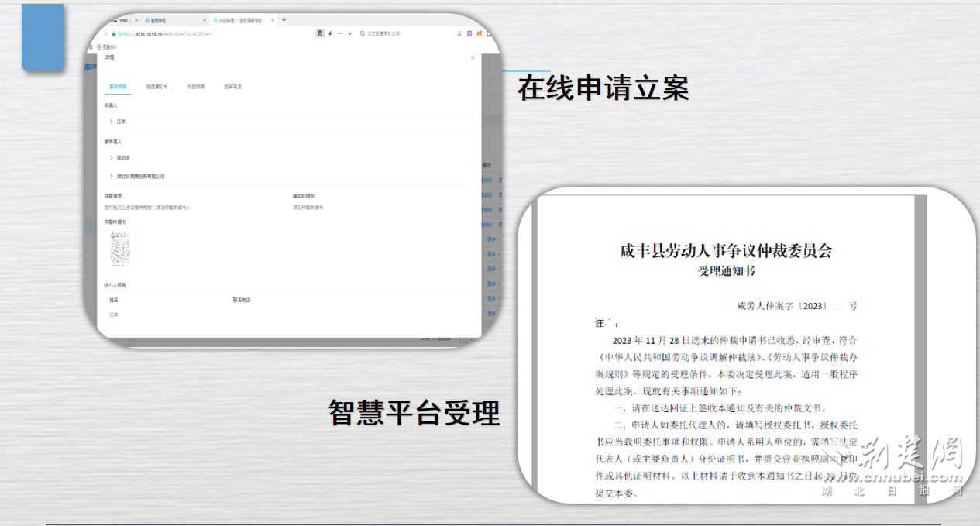Click the download icon at the toolbar's right end
The height and width of the screenshot is (526, 980).
[x=489, y=33]
